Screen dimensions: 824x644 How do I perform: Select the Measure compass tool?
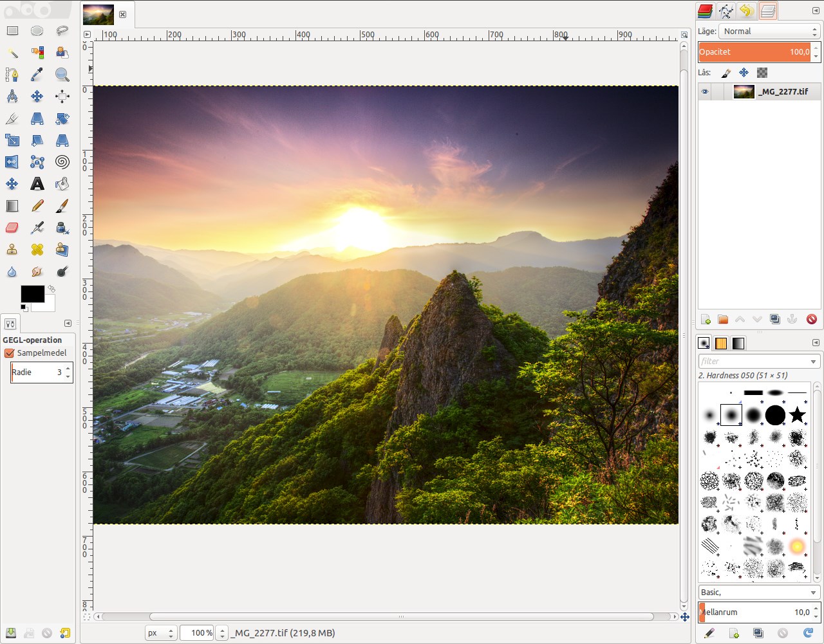12,97
